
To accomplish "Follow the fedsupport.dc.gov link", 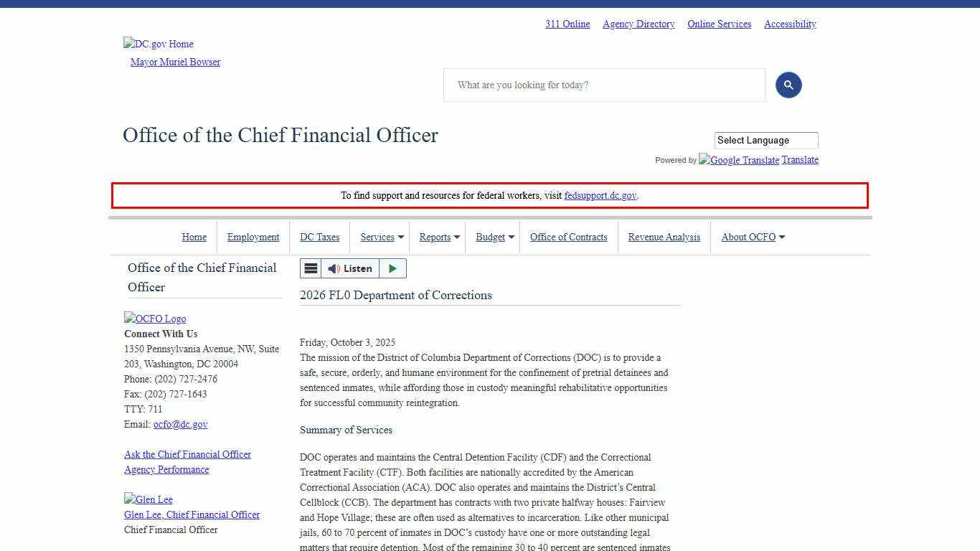I will pos(600,195).
